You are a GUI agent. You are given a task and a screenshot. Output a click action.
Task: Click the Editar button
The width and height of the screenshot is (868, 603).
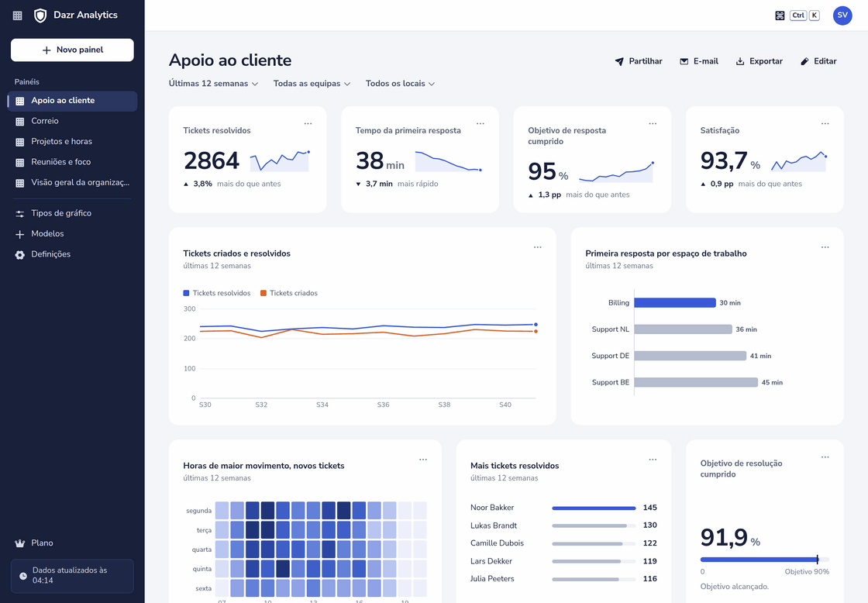pyautogui.click(x=818, y=61)
